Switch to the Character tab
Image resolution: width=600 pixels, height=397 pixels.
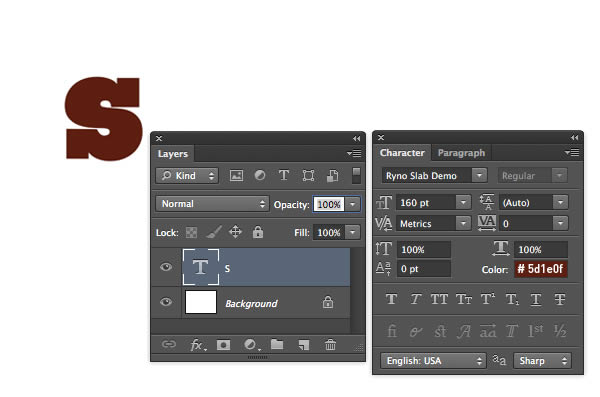pos(402,153)
